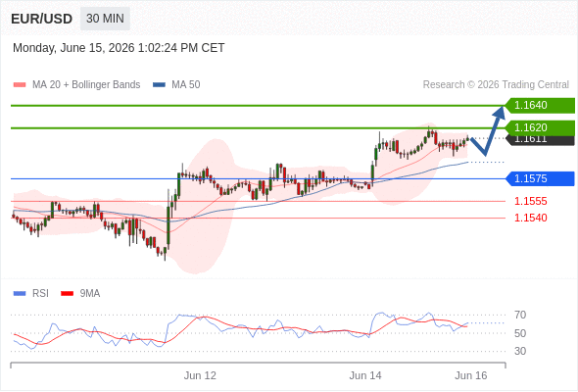This screenshot has height=392, width=578.
Task: Click the EUR/USD pair title
Action: [42, 19]
